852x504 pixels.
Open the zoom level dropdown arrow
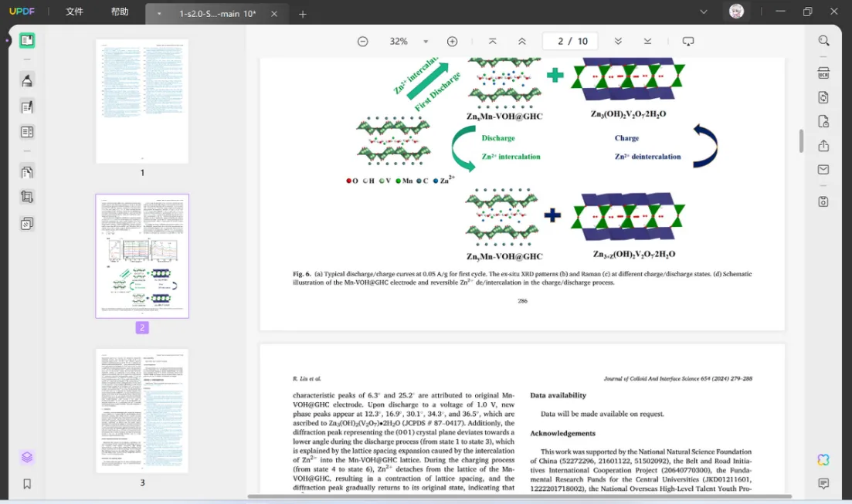click(426, 41)
